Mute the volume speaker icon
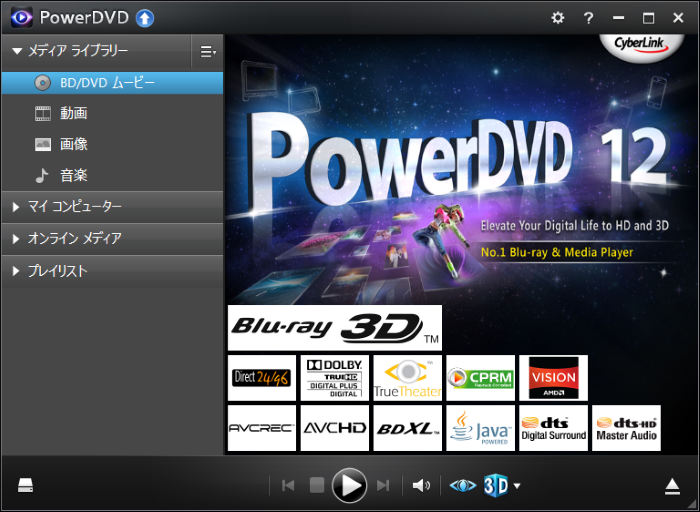Image resolution: width=700 pixels, height=512 pixels. click(x=421, y=486)
